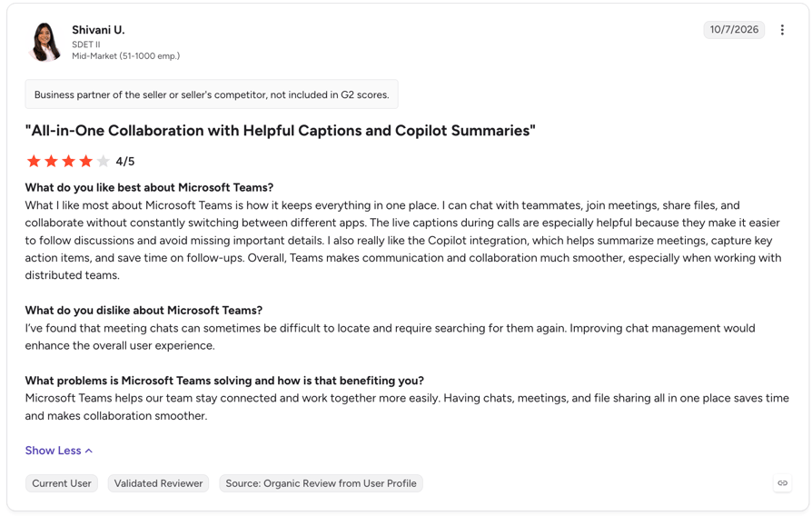This screenshot has height=516, width=812.
Task: Click the first rating star
Action: pyautogui.click(x=34, y=161)
